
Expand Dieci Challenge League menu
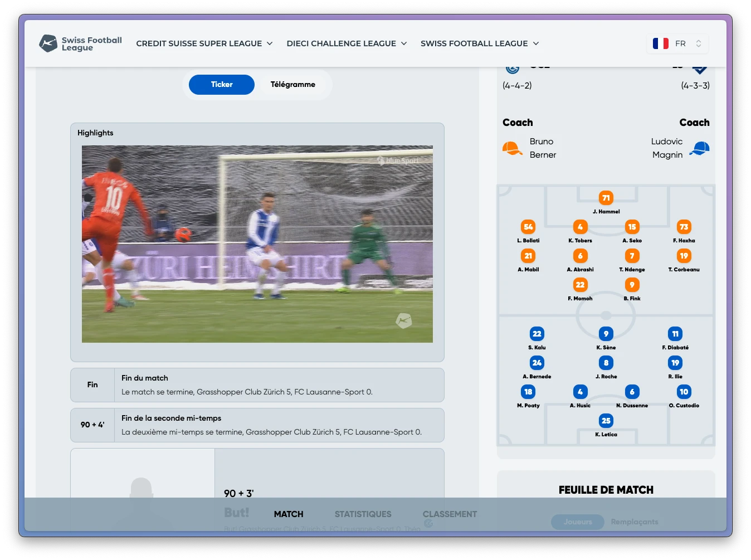[347, 43]
